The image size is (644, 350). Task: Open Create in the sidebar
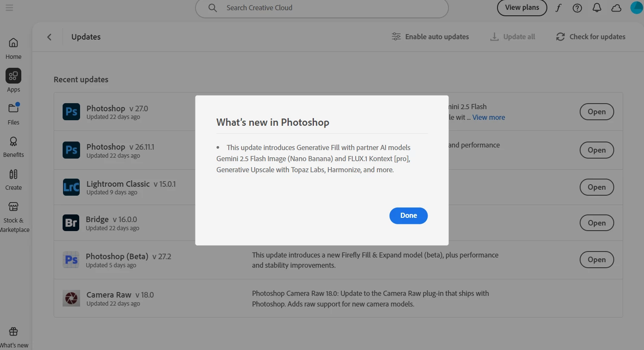pyautogui.click(x=13, y=179)
